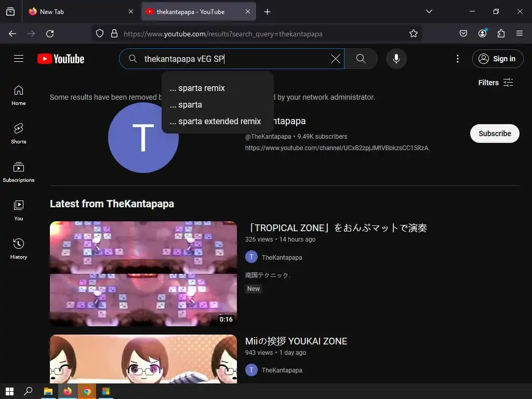Click the Sign in button

[x=497, y=59]
